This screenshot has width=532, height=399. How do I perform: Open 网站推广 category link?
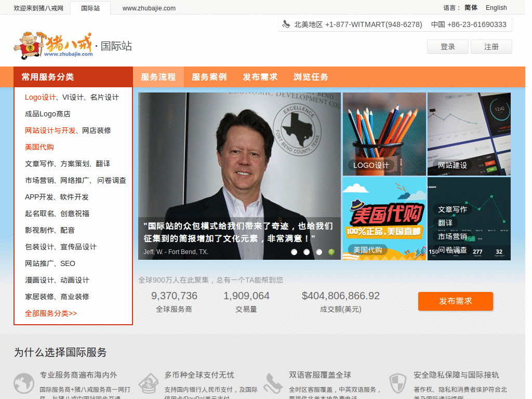coord(39,263)
